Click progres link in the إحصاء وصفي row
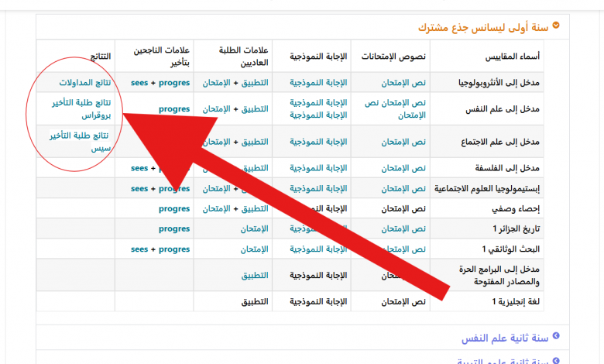The width and height of the screenshot is (604, 364). (174, 208)
